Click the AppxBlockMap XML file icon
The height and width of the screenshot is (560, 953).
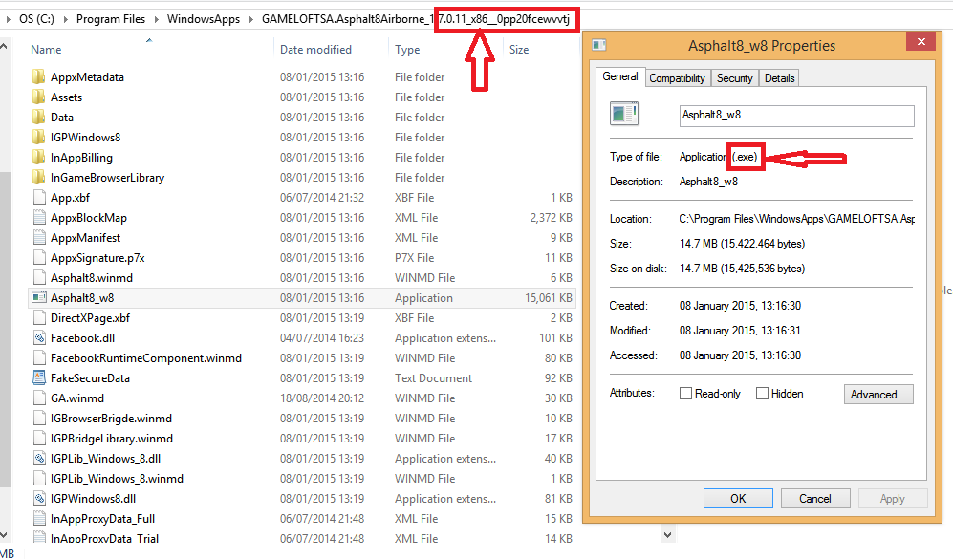coord(39,217)
